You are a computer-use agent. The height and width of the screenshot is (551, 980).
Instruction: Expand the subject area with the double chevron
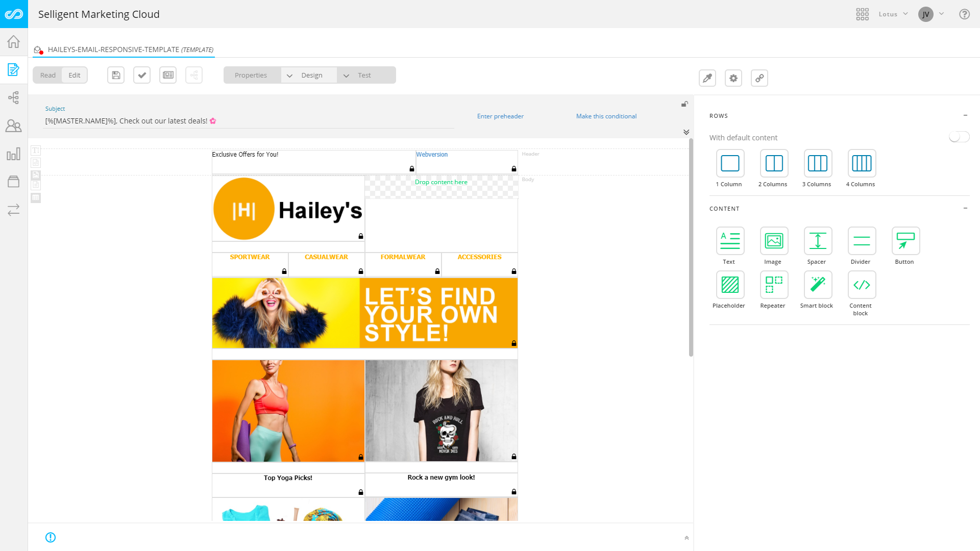[687, 132]
